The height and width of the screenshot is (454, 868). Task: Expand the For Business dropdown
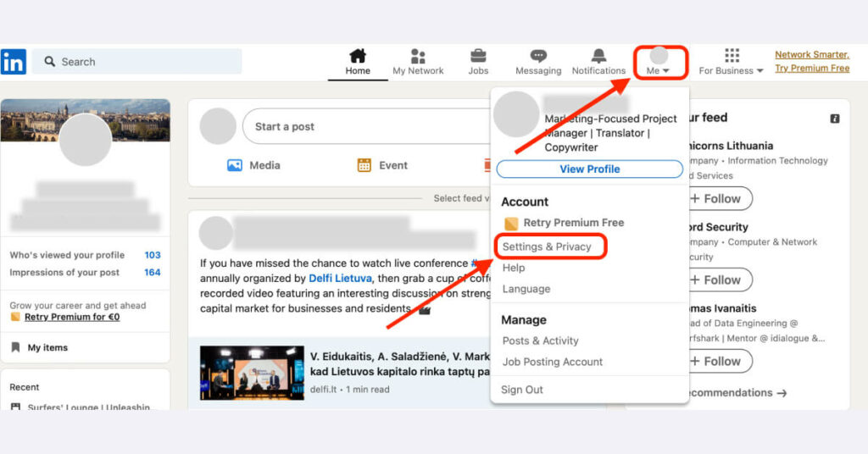731,71
